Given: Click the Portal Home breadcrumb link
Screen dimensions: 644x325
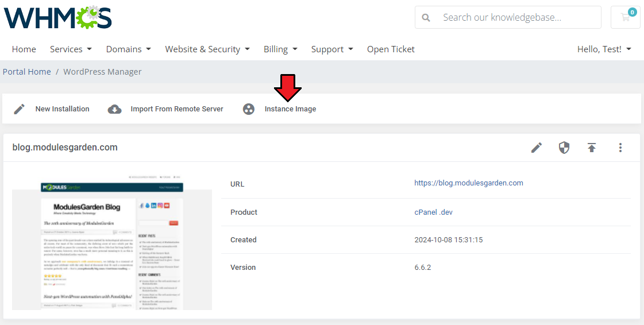Looking at the screenshot, I should pyautogui.click(x=26, y=71).
